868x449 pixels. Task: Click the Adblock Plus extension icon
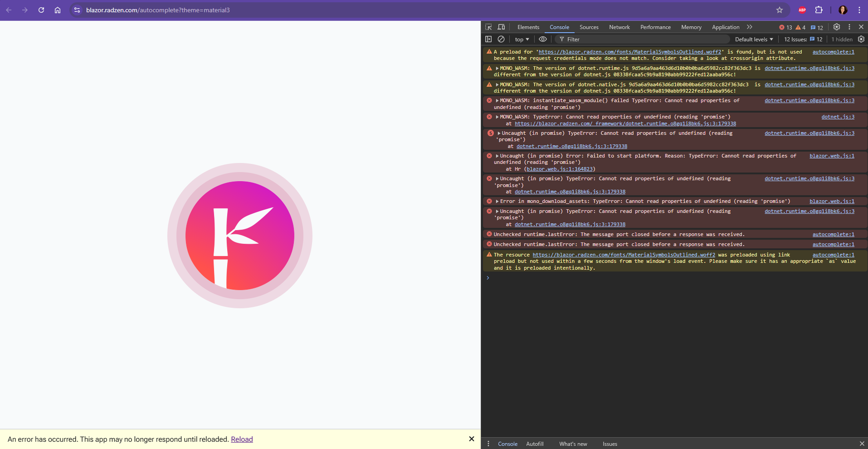[x=802, y=10]
